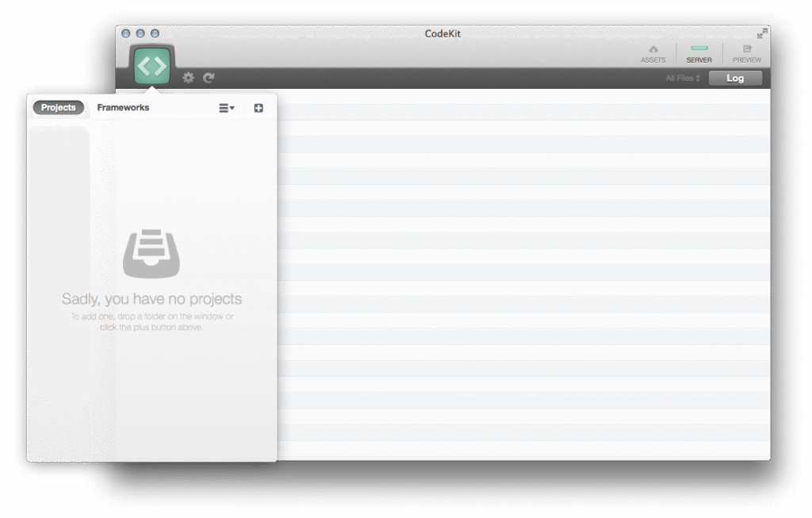Switch to the Frameworks tab

[123, 108]
